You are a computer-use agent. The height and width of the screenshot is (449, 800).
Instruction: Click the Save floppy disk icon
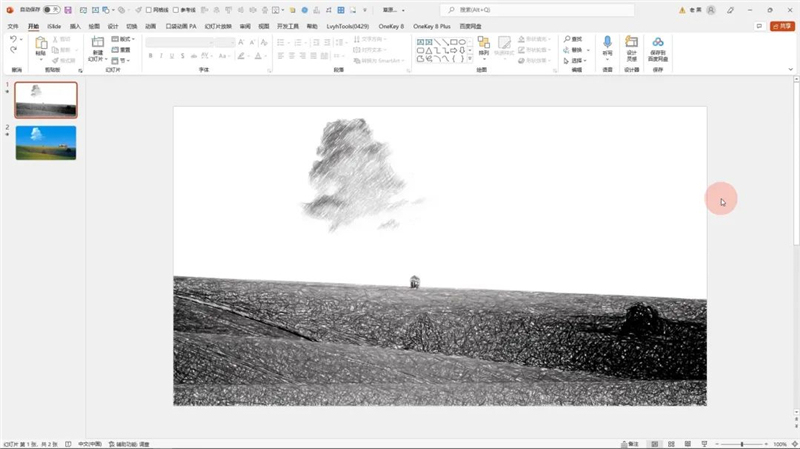[68, 10]
